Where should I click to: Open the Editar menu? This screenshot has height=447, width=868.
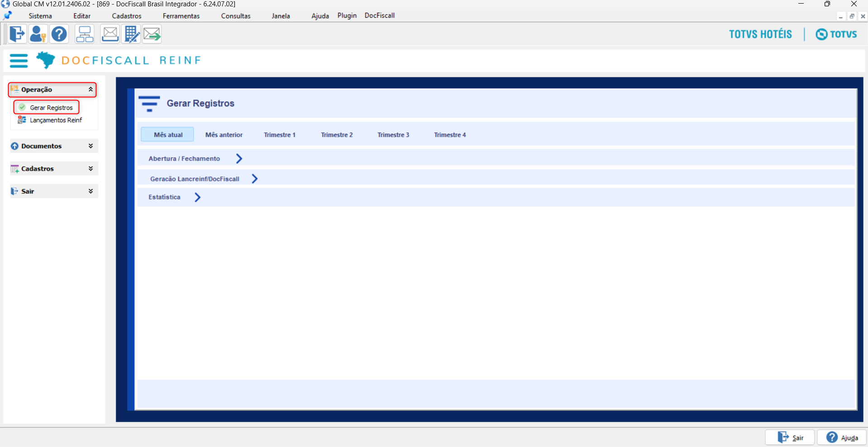coord(82,16)
